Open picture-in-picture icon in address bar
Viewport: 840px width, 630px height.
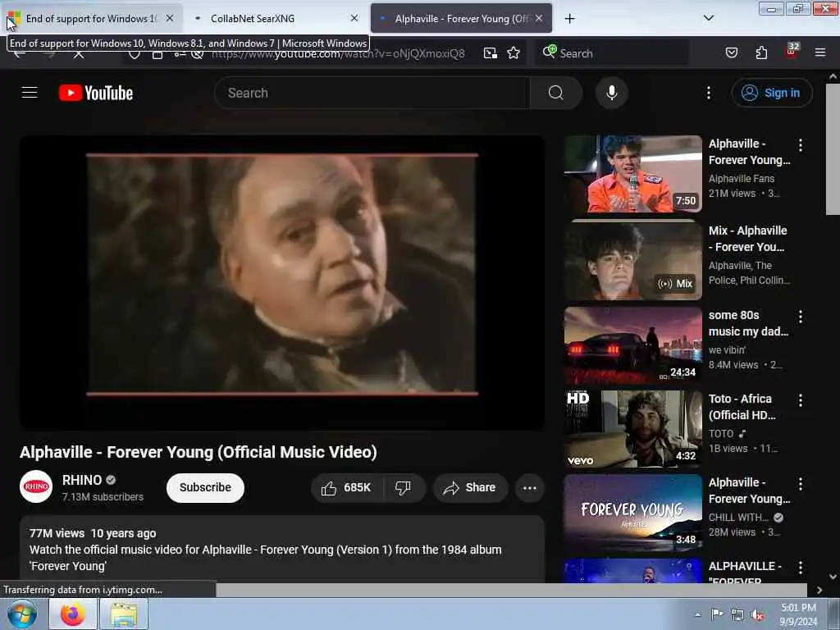click(x=490, y=52)
